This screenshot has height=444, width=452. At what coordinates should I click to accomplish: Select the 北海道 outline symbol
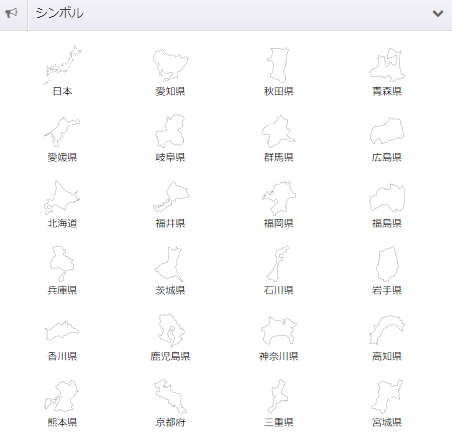point(62,203)
